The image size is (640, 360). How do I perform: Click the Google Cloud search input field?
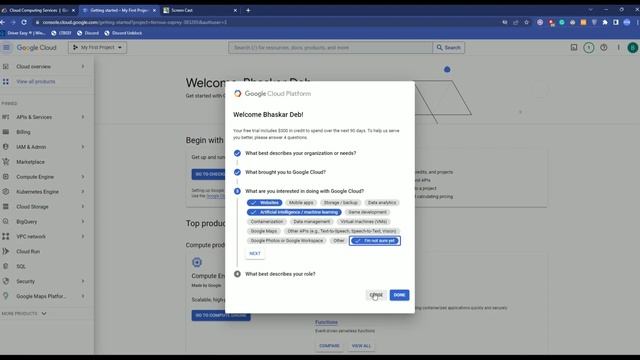coord(331,48)
